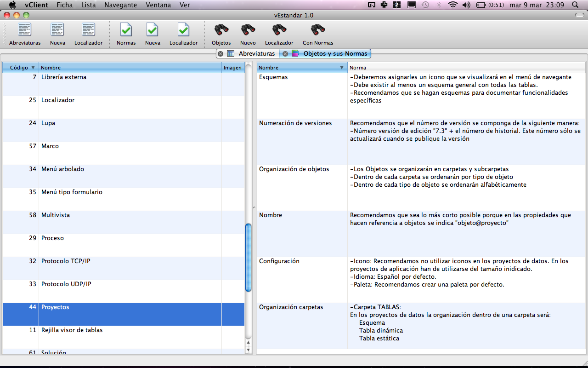Select the Menú tipo formulario row
588x368 pixels.
click(x=124, y=199)
